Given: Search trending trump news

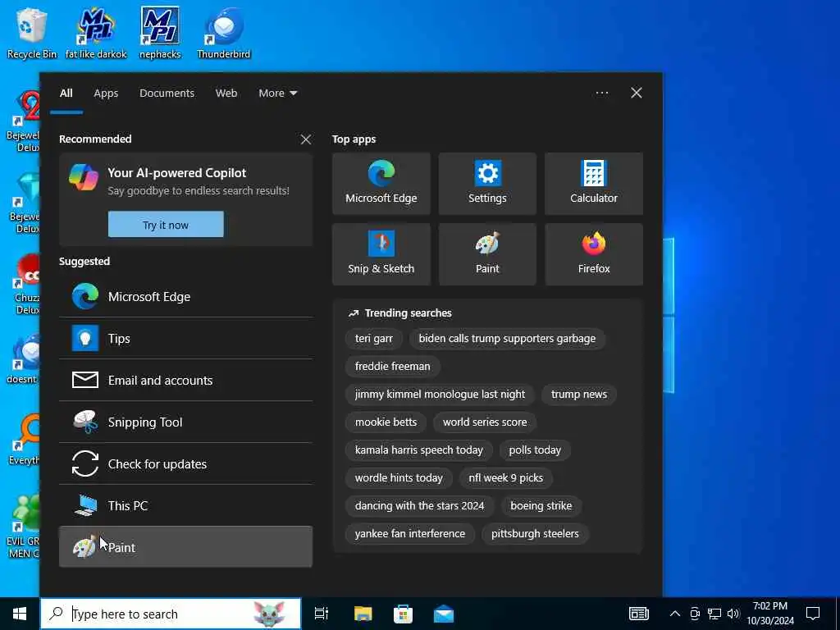Looking at the screenshot, I should (579, 395).
